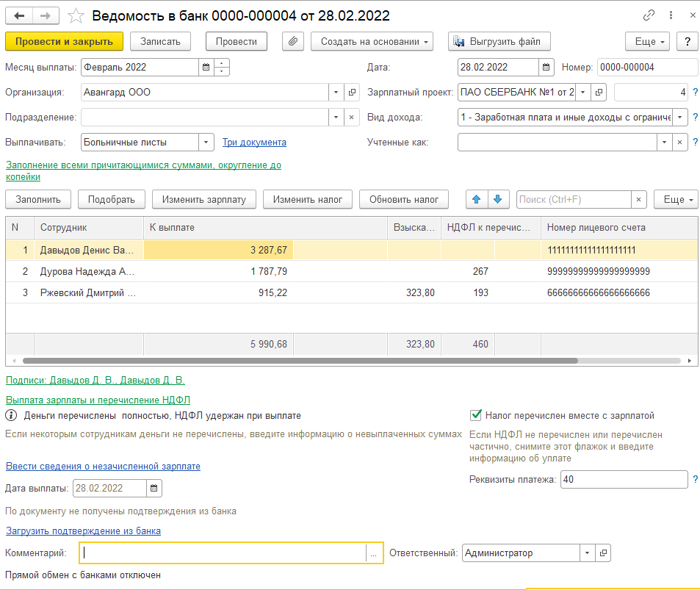Uncheck 'Налог перечислен вместе с зарплатой'
The width and height of the screenshot is (700, 590).
point(476,415)
